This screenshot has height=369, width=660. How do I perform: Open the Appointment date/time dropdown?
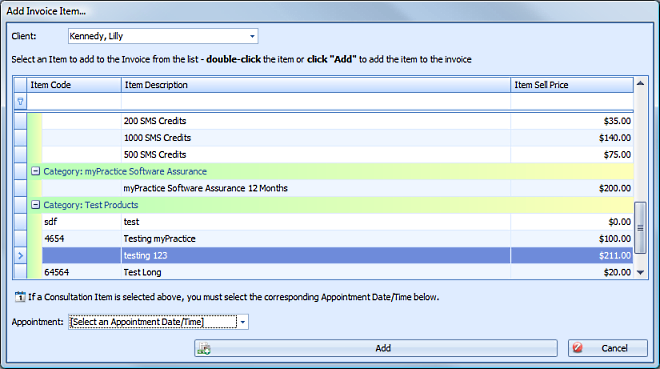click(243, 322)
